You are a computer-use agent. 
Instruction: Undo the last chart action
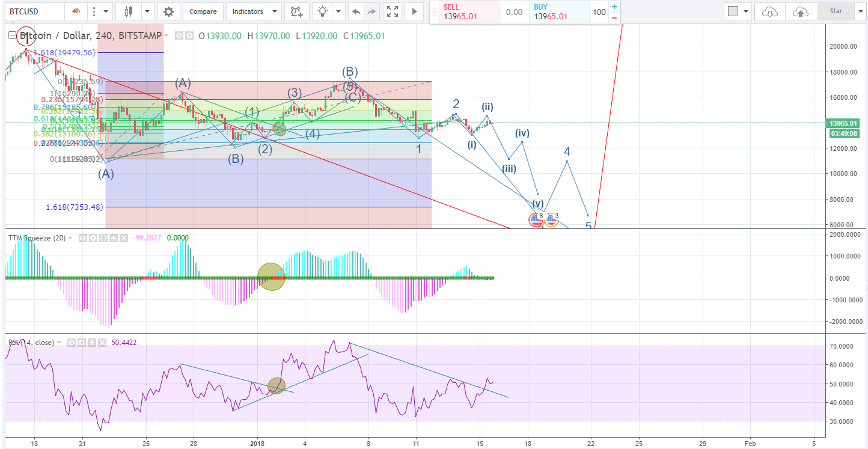355,11
